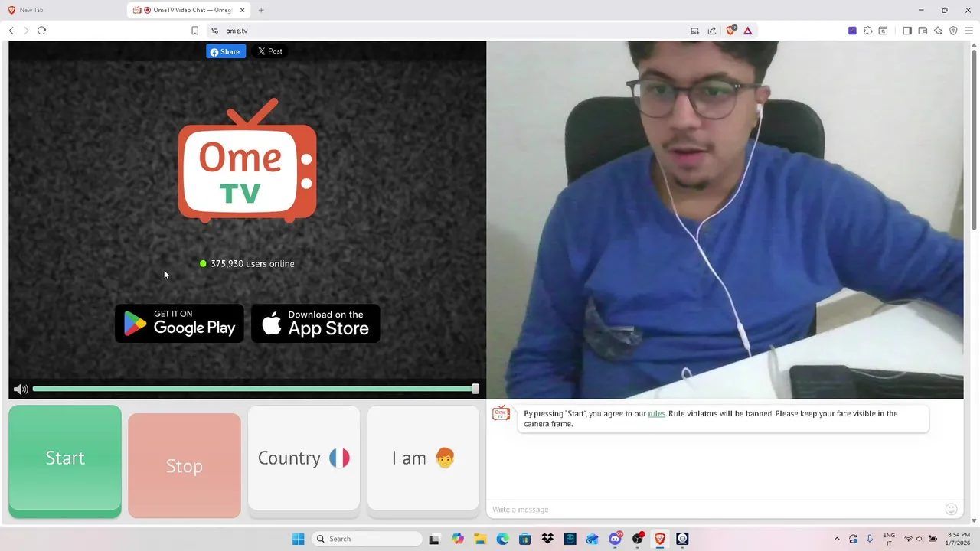Launch Copilot from the taskbar
Screen dimensions: 980x551
(x=458, y=539)
